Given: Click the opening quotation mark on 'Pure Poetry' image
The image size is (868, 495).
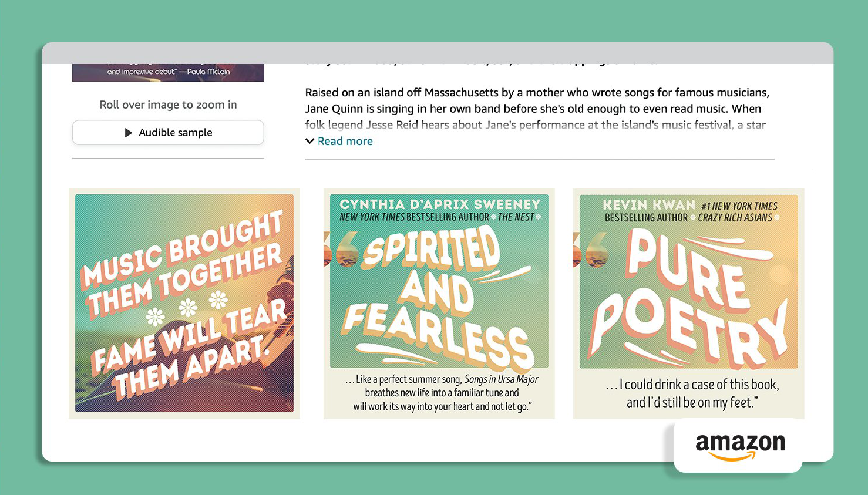Looking at the screenshot, I should click(590, 250).
